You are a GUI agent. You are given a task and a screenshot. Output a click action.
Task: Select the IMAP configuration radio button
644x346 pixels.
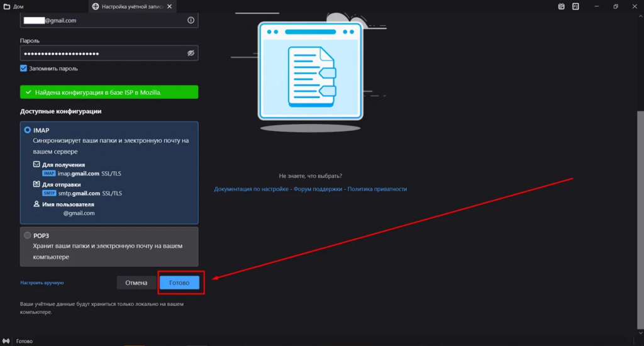point(28,130)
